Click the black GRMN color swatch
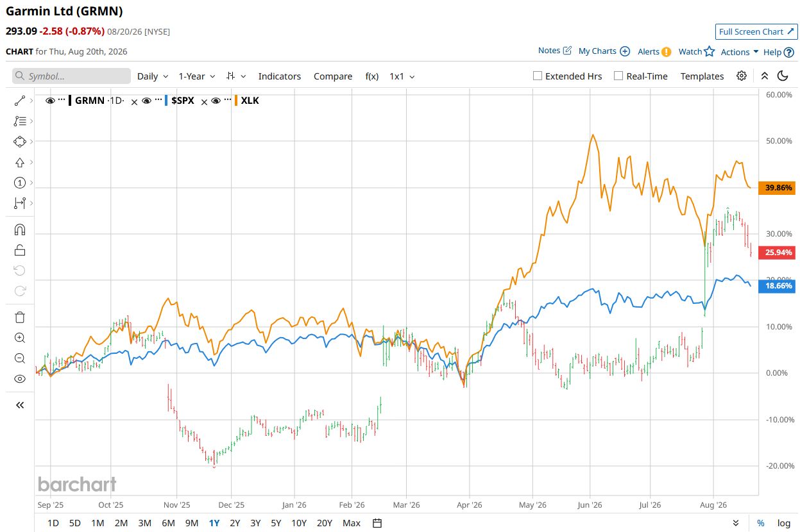Screen dimensions: 800x532 click(x=70, y=101)
